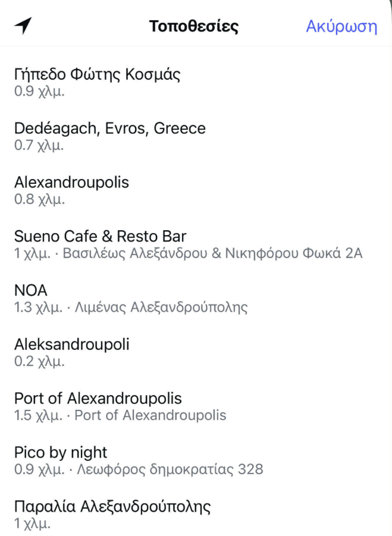This screenshot has height=536, width=392.
Task: Click the 0.8 χλμ. distance under Alexandroupolis
Action: (x=39, y=199)
